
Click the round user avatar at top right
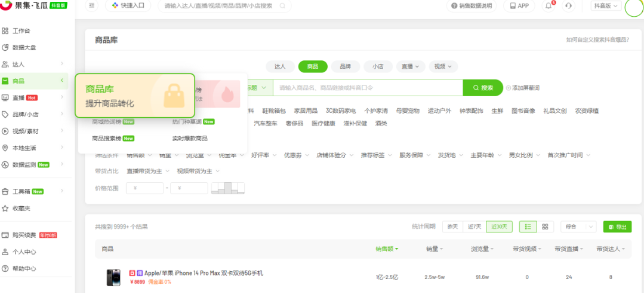tap(633, 7)
